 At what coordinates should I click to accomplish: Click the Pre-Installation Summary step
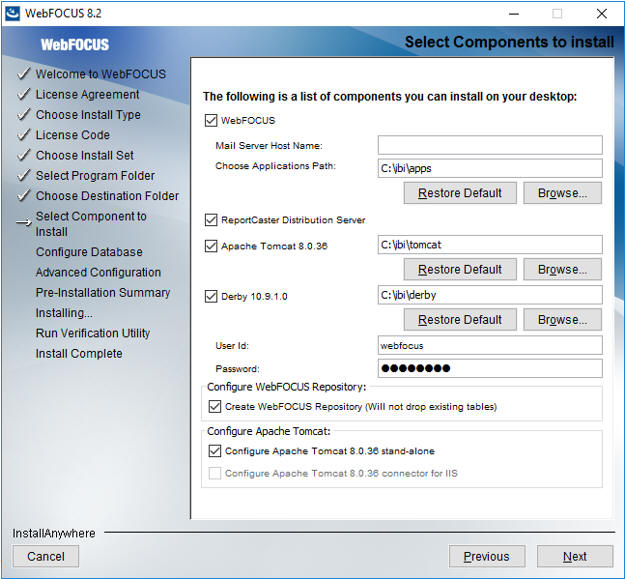pos(103,293)
